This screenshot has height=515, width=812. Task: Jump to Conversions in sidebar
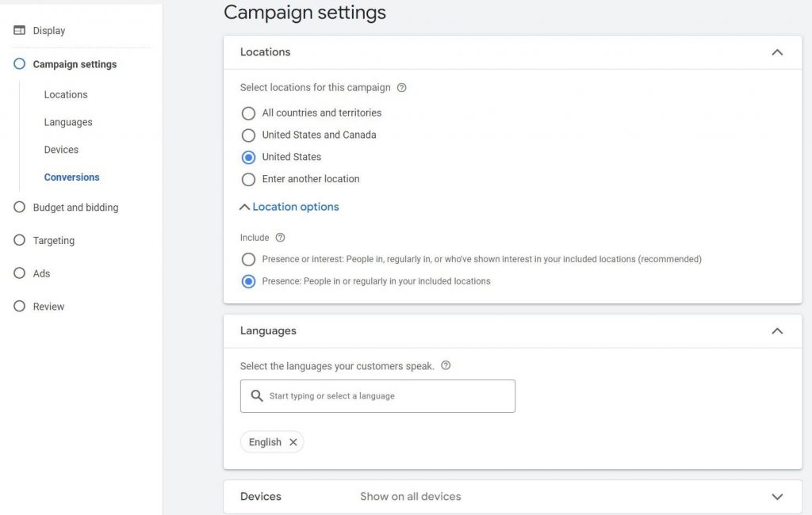71,177
